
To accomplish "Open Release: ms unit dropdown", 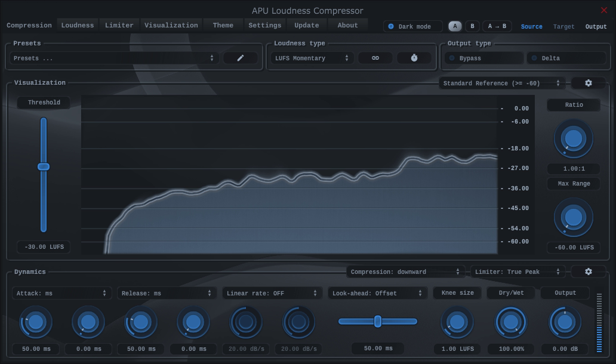I will [x=167, y=294].
